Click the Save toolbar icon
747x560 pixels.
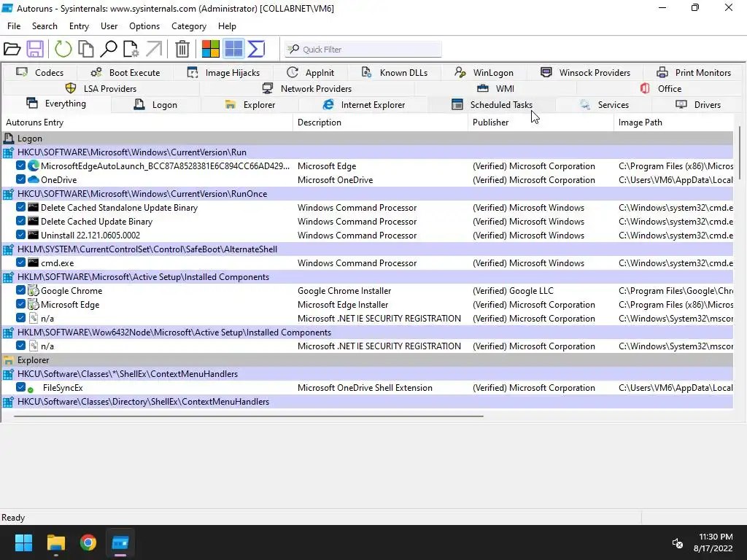(35, 49)
